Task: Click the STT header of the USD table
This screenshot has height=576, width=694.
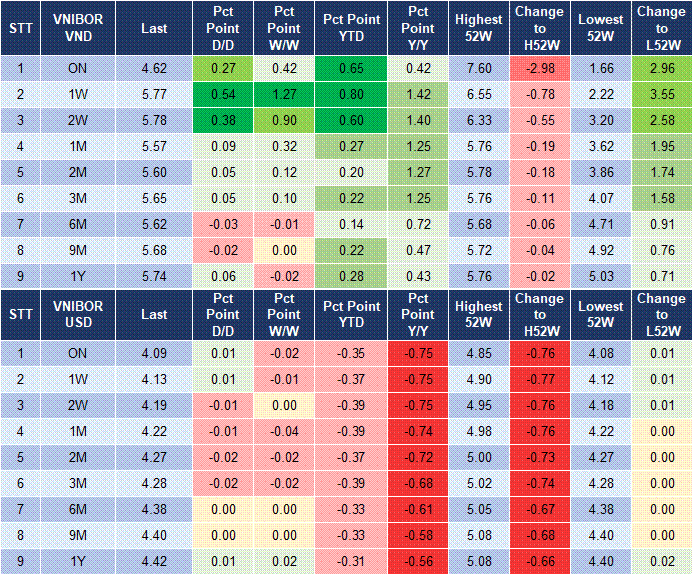Action: click(21, 314)
